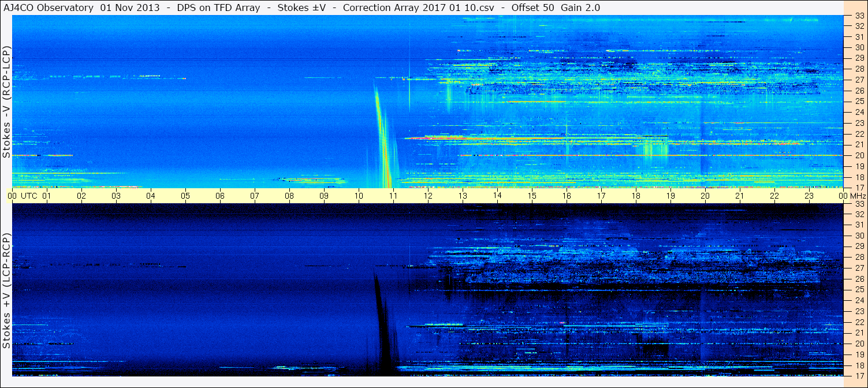
Task: Select the 20 hour marker on the time axis
Action: (x=705, y=196)
